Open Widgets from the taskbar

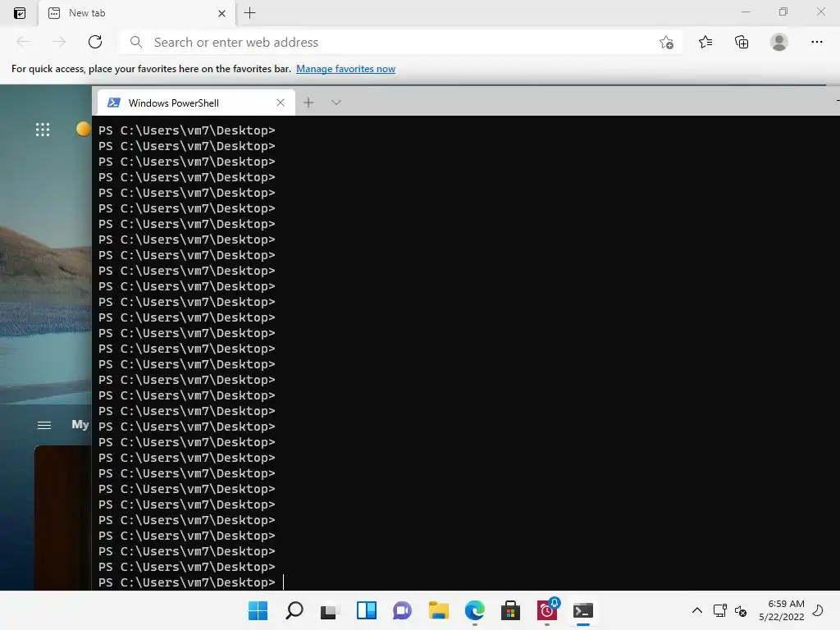[367, 610]
